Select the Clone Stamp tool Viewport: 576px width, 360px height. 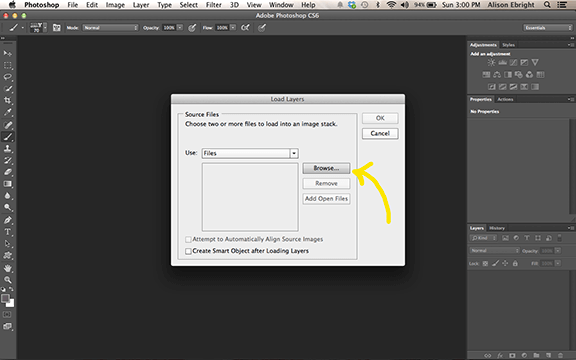click(7, 148)
